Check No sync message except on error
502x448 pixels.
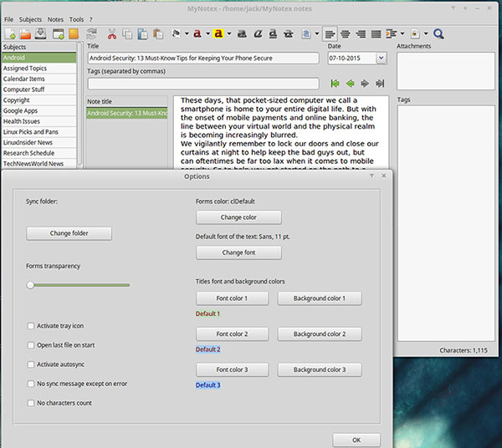coord(31,384)
